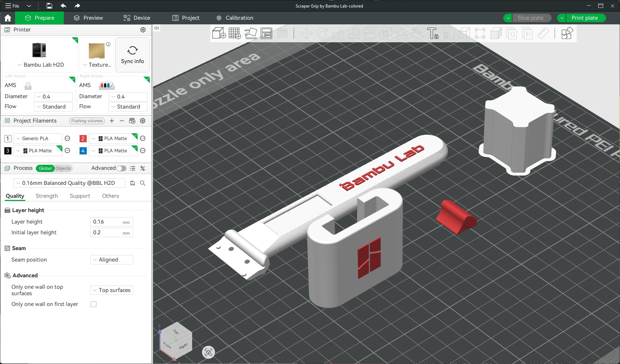
Task: Select the Text shape tool
Action: (433, 34)
